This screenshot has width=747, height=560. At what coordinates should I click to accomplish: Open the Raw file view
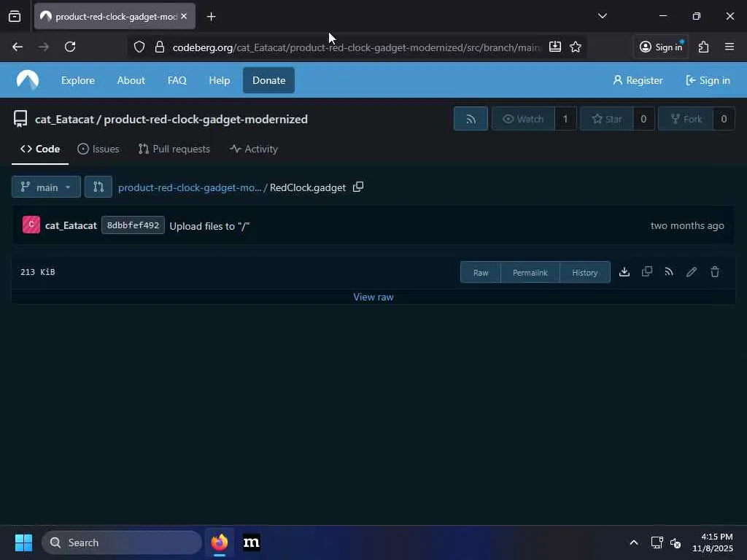coord(481,273)
